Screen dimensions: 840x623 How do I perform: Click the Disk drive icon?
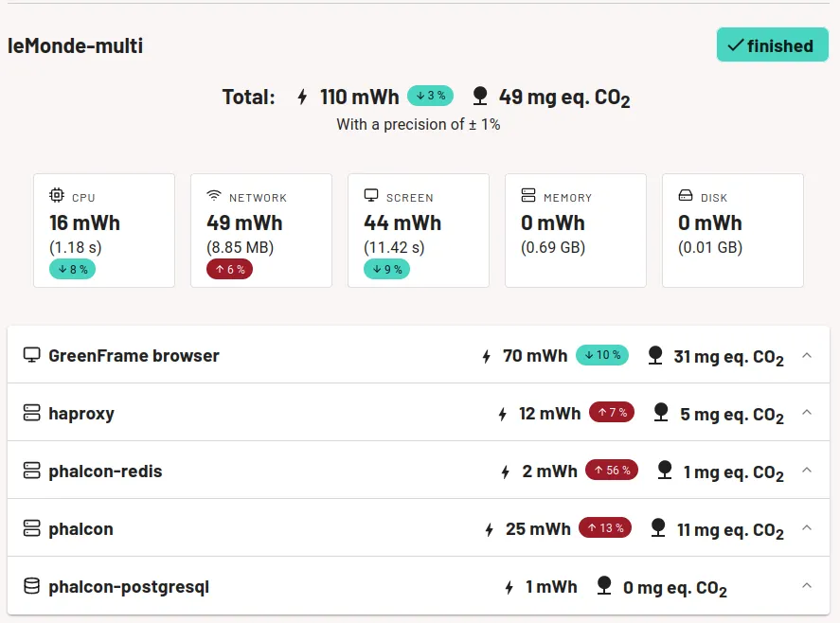(686, 196)
